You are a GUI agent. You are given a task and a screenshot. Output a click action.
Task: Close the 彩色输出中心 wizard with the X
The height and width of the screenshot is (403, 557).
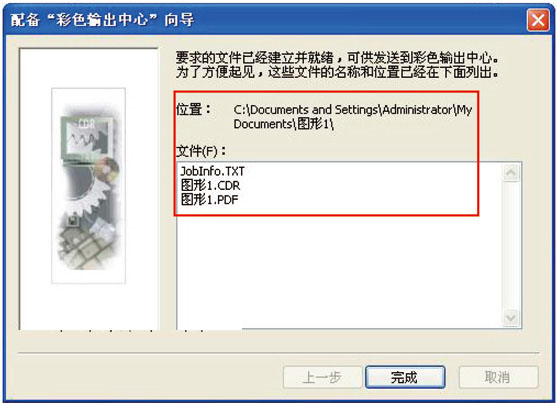(x=538, y=20)
